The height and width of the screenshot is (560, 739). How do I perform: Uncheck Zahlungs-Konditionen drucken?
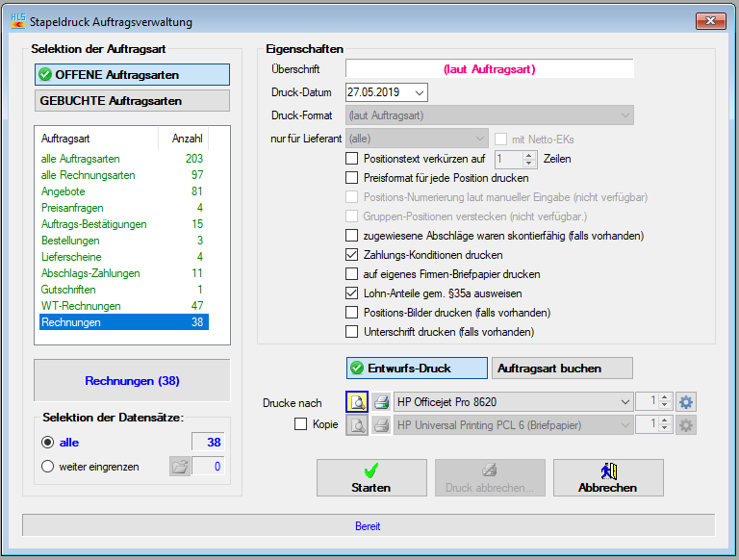click(352, 255)
